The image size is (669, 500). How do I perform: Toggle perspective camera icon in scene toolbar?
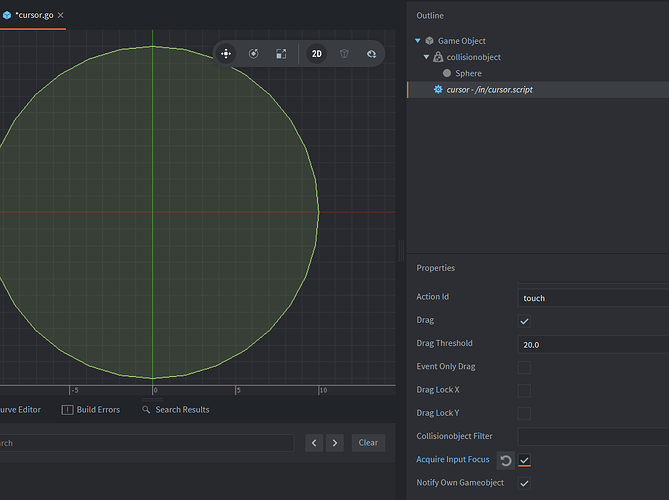(344, 54)
